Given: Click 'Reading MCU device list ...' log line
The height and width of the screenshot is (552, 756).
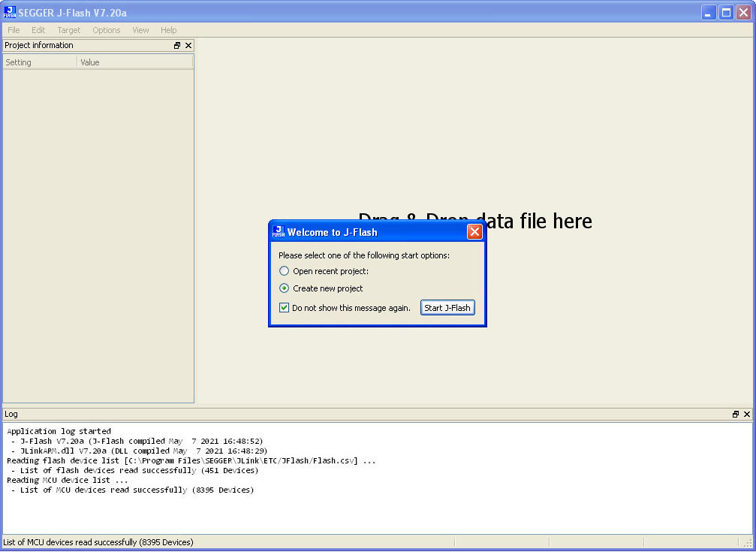Looking at the screenshot, I should tap(67, 480).
